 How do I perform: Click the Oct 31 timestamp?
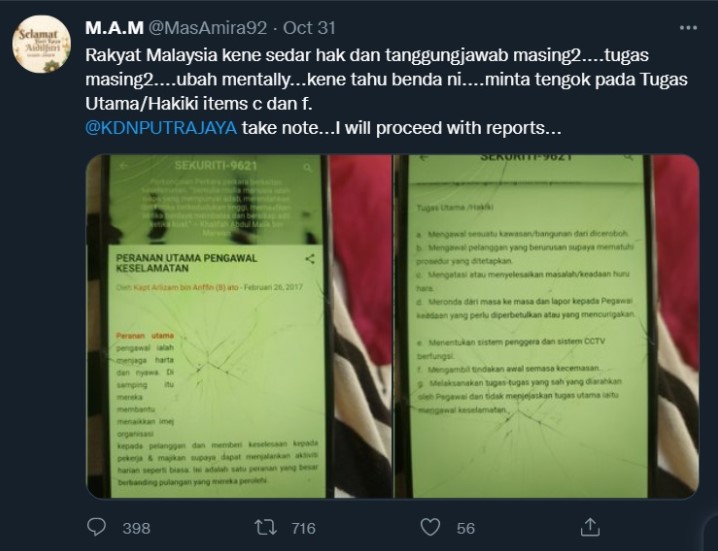[x=309, y=28]
